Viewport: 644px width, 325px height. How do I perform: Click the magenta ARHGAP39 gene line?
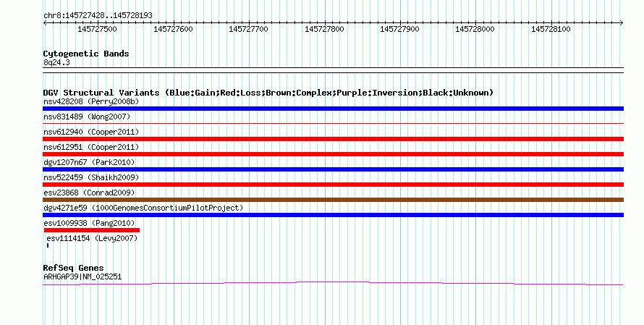[x=333, y=283]
